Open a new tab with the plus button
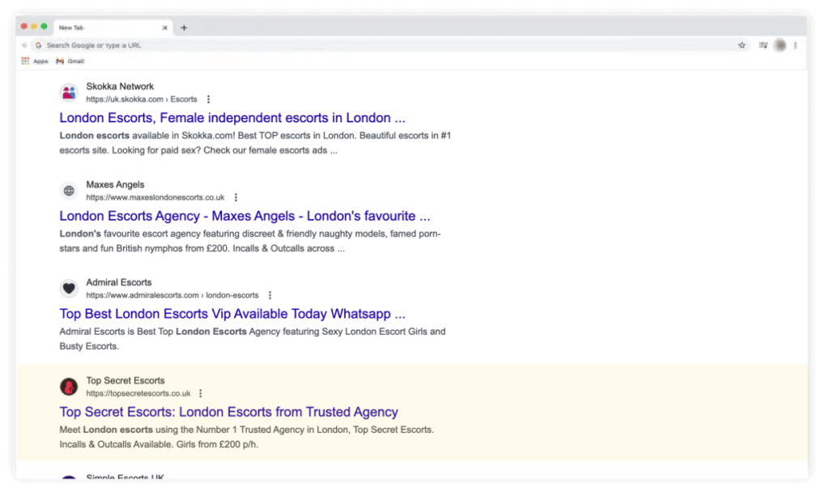The width and height of the screenshot is (829, 504). pos(184,28)
